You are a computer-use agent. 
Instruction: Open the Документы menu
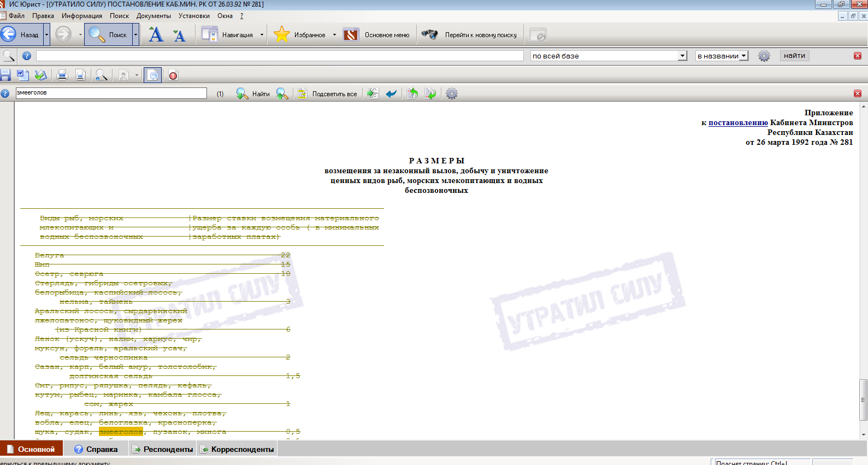point(153,16)
